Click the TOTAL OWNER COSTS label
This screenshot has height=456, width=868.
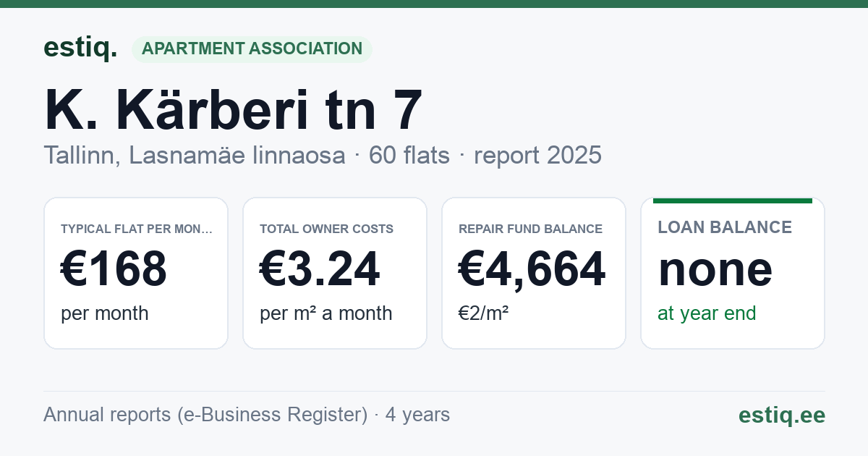click(x=327, y=229)
